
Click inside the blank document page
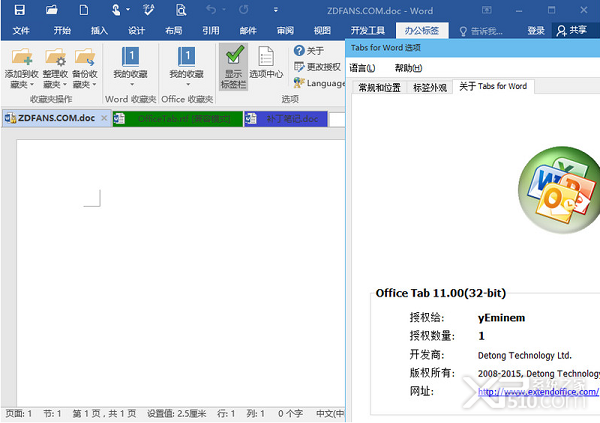(181, 272)
